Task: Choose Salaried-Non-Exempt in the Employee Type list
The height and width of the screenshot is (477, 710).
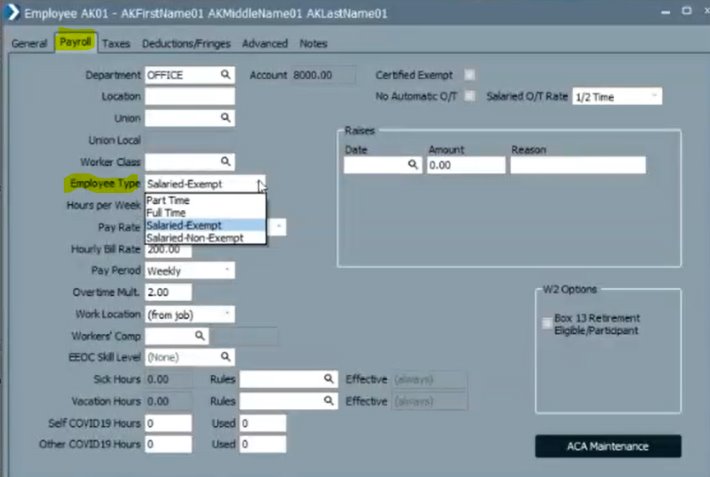Action: (193, 238)
